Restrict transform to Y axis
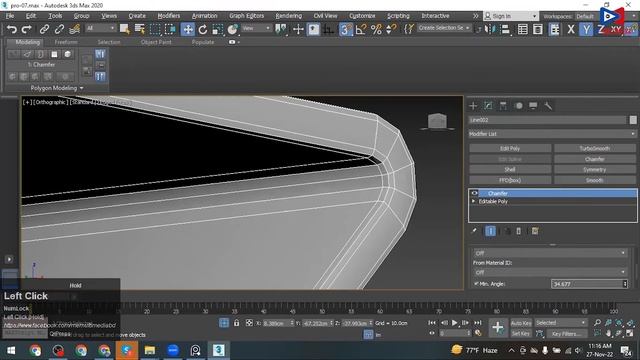The image size is (640, 360). pos(586,29)
